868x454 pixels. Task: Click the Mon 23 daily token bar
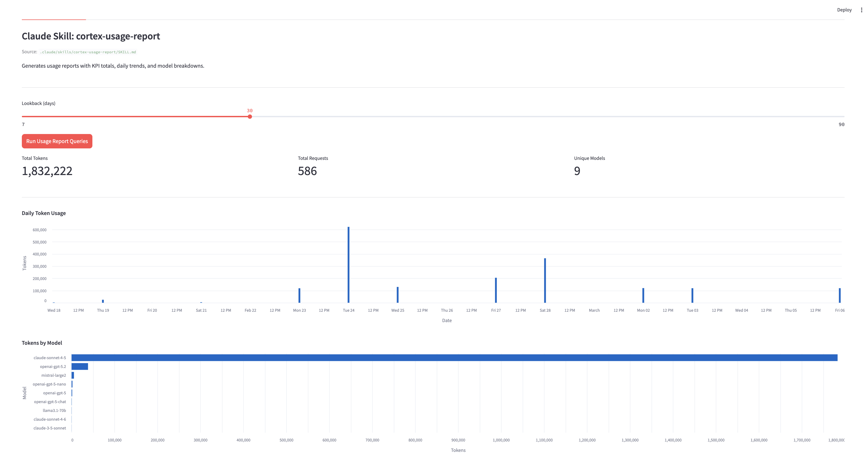tap(299, 295)
